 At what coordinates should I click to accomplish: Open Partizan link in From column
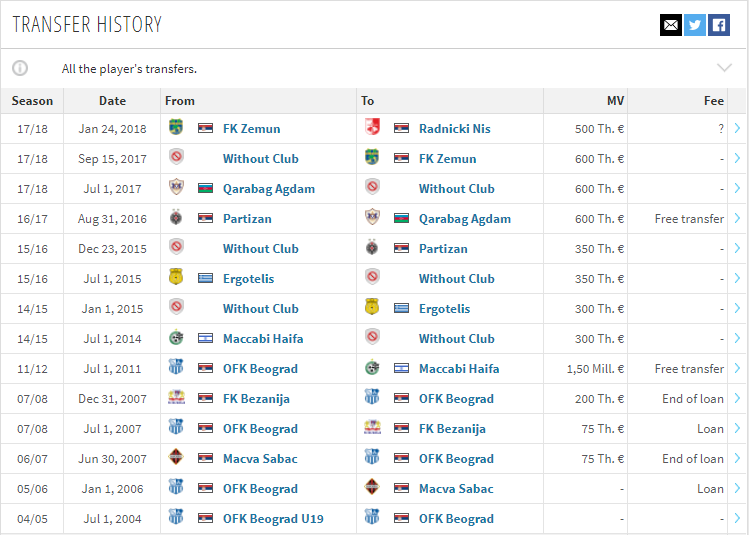coord(247,219)
